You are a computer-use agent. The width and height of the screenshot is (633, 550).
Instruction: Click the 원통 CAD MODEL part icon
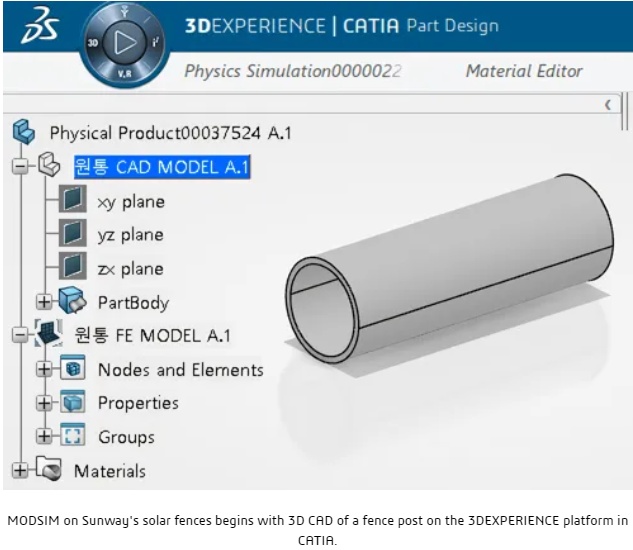click(49, 164)
